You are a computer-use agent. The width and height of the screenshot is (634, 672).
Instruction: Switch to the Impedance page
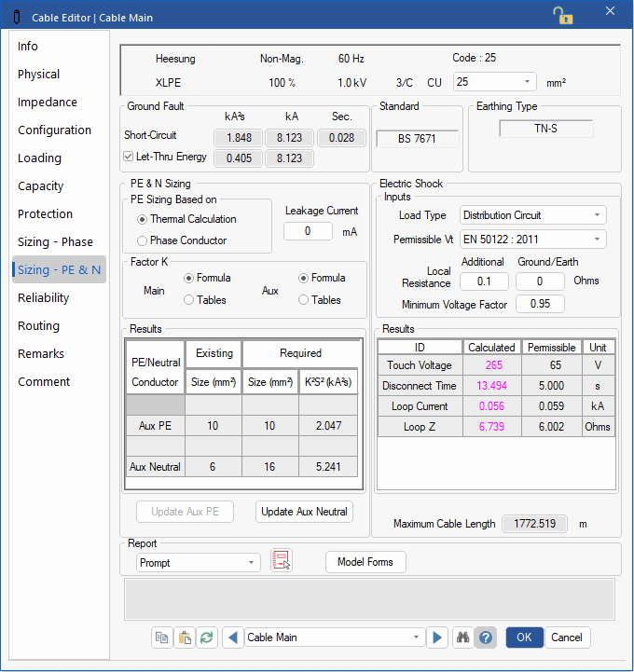[48, 103]
